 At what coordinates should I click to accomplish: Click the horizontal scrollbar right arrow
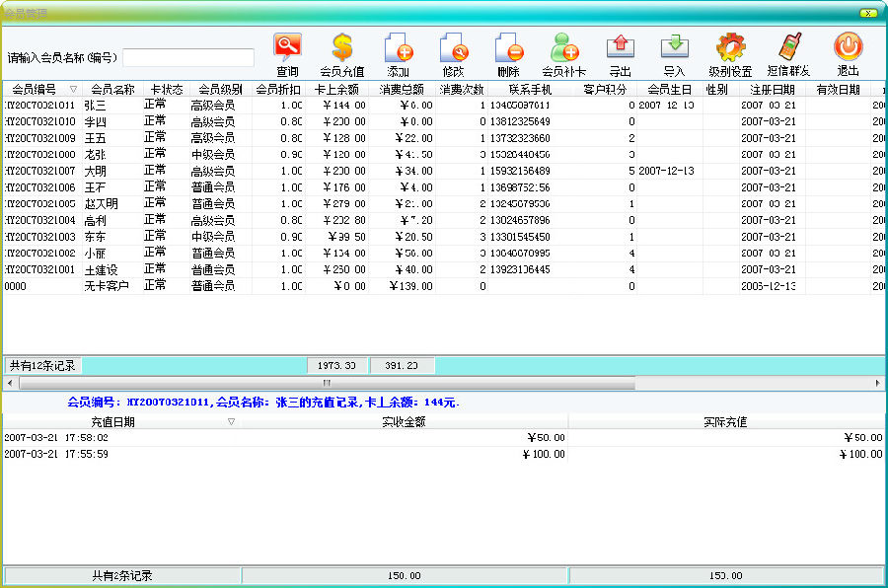click(x=877, y=383)
